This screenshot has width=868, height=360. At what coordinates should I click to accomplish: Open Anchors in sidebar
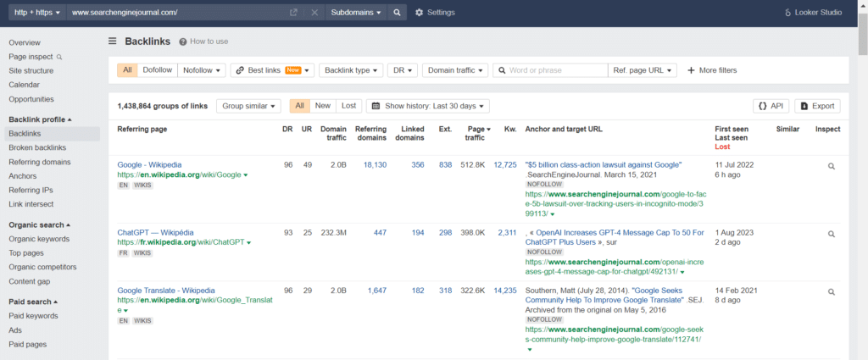coord(23,176)
